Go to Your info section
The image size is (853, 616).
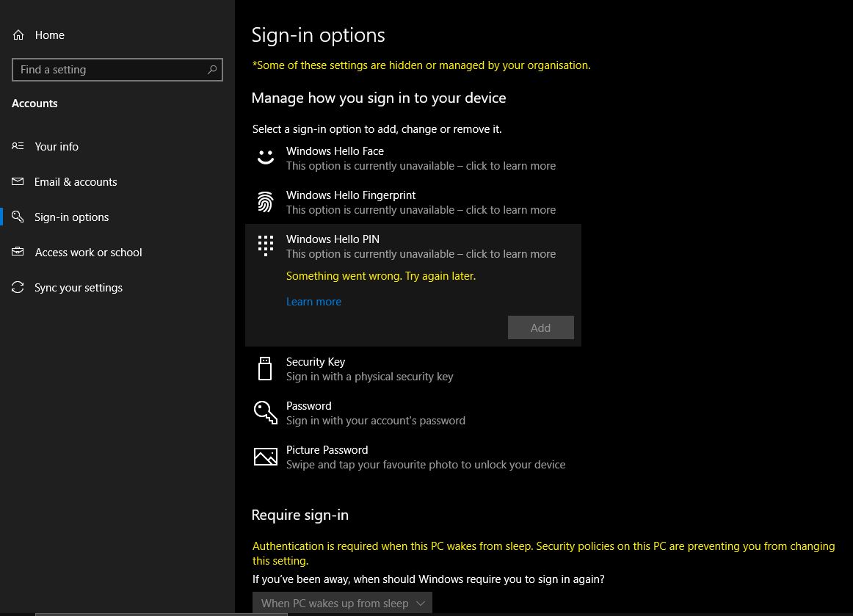117,146
